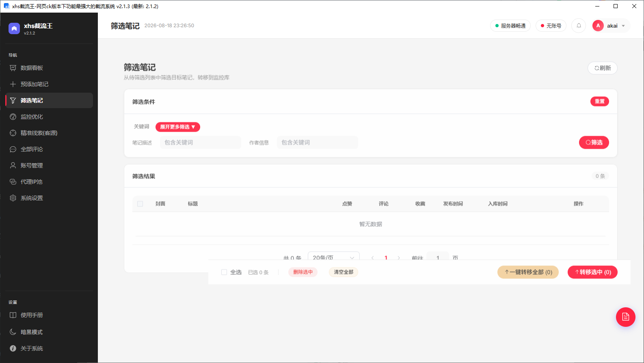Click the person icon for 账号管理
The height and width of the screenshot is (363, 644).
(13, 165)
